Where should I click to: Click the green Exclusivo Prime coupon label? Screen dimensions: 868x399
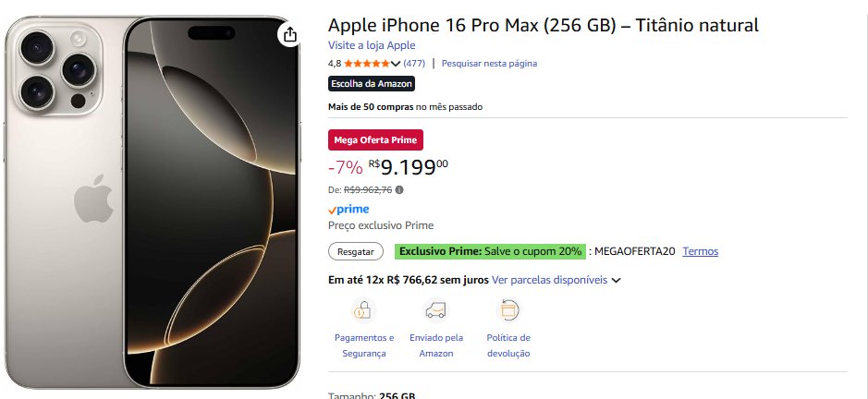pyautogui.click(x=490, y=251)
